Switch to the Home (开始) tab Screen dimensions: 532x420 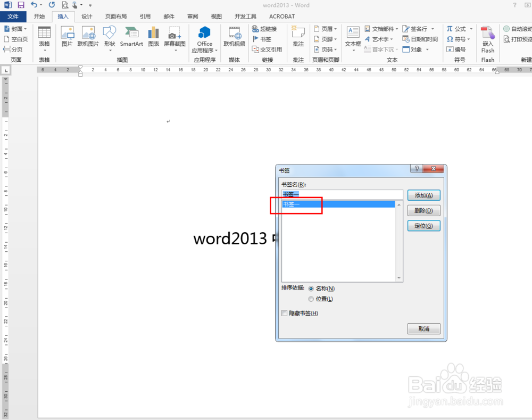(x=39, y=17)
